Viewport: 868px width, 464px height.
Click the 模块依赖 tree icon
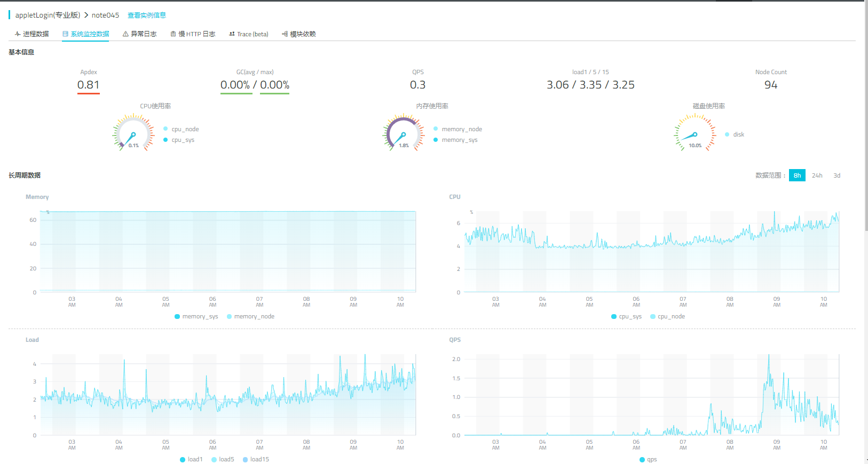[285, 34]
